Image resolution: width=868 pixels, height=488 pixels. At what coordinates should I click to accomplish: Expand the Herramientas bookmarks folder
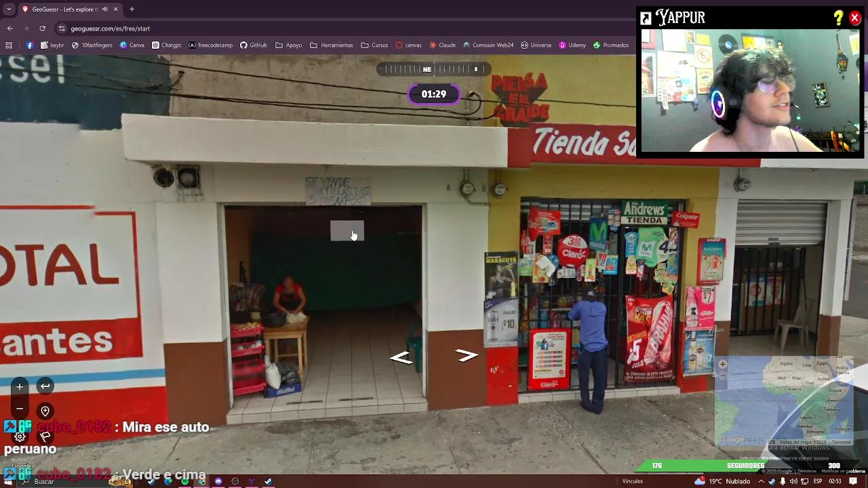tap(332, 45)
